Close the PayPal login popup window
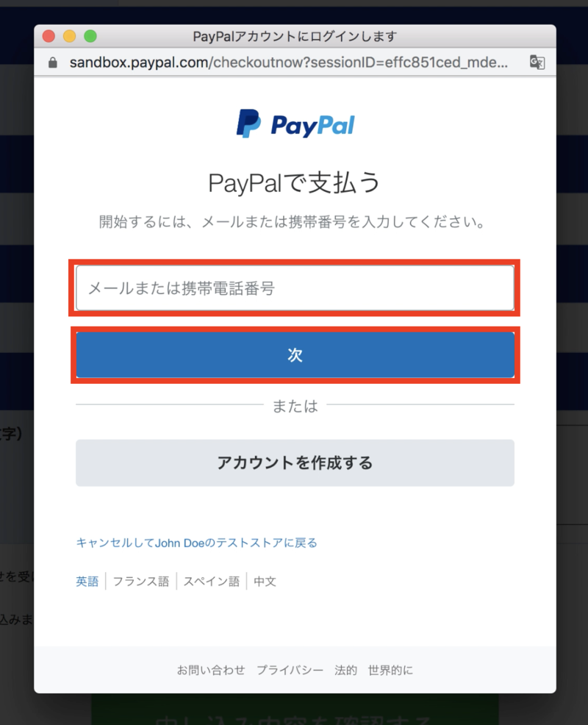This screenshot has width=588, height=725. point(49,36)
